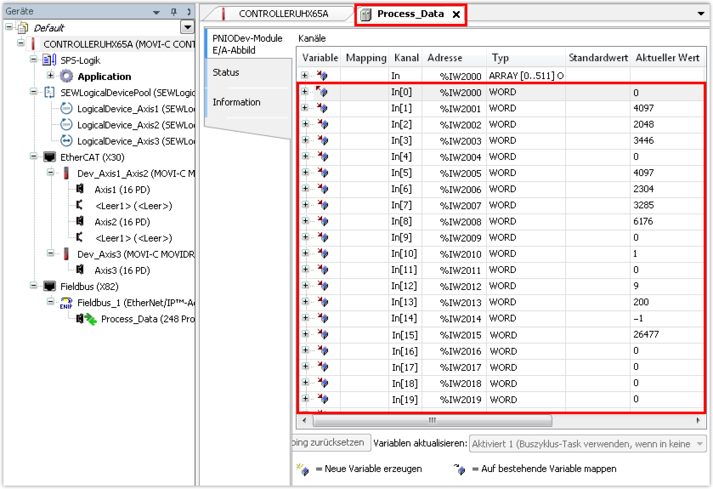
Task: Expand the In[5] channel row
Action: pyautogui.click(x=306, y=173)
